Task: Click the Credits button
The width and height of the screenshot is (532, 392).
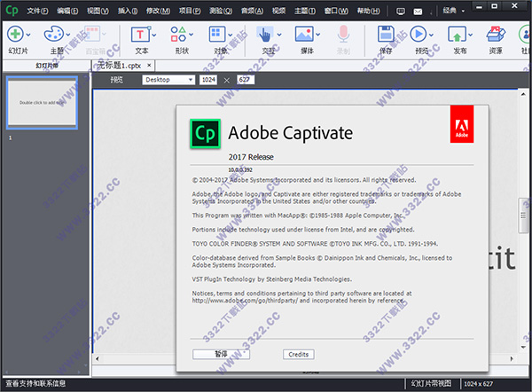Action: pyautogui.click(x=299, y=354)
